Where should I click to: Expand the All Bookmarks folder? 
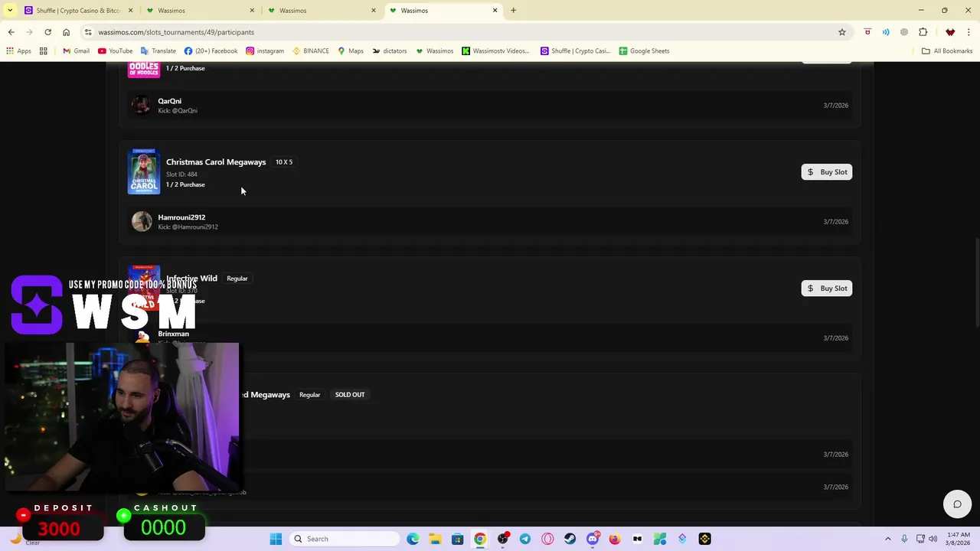click(x=947, y=51)
